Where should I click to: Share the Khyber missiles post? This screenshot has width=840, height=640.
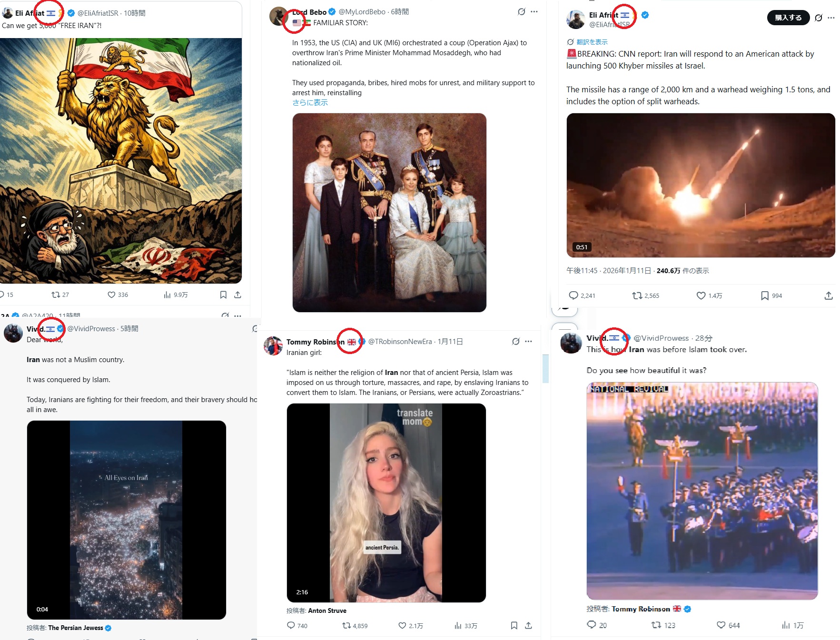pyautogui.click(x=829, y=295)
